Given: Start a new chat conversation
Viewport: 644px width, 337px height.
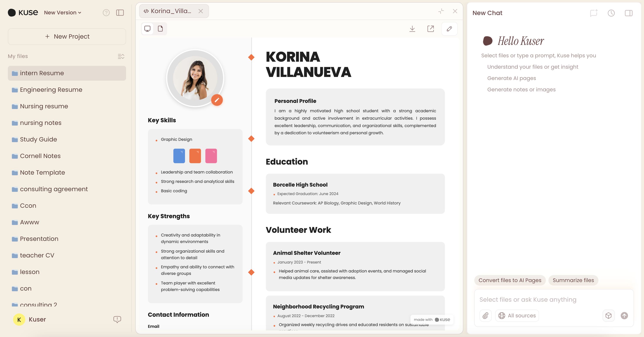Looking at the screenshot, I should pyautogui.click(x=594, y=13).
